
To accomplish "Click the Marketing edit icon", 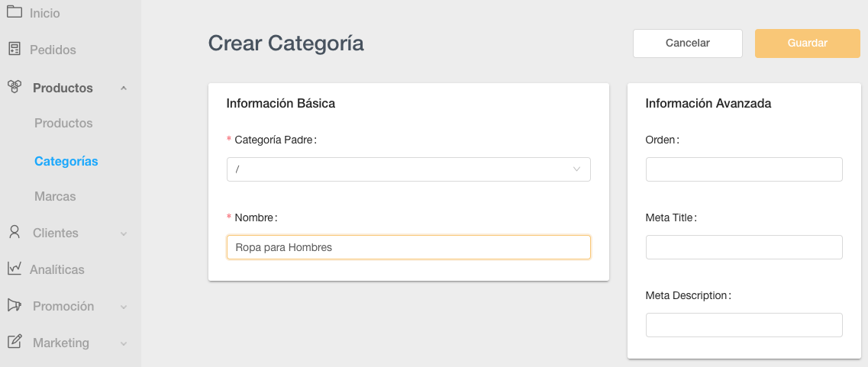I will (x=14, y=342).
